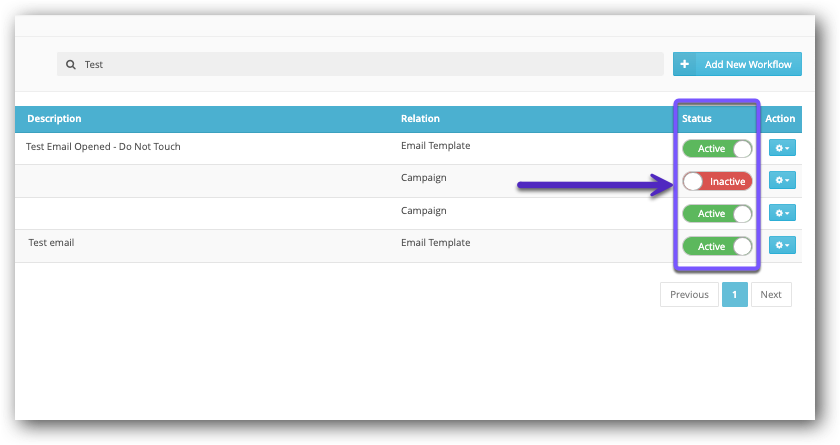Image resolution: width=840 pixels, height=445 pixels.
Task: Go to Next page
Action: pos(771,295)
